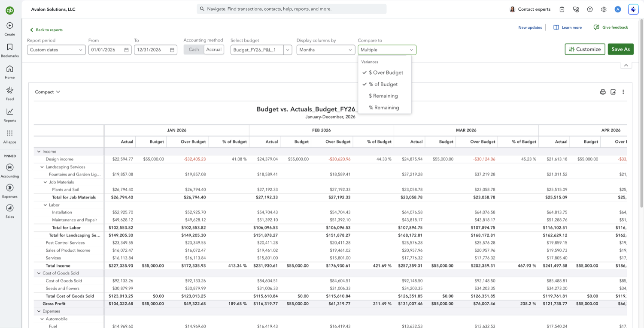The image size is (644, 328).
Task: Click the From date field
Action: (110, 50)
